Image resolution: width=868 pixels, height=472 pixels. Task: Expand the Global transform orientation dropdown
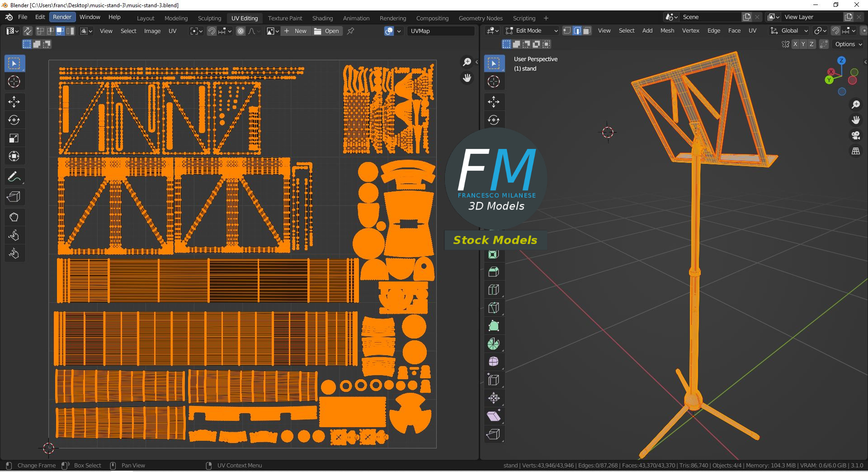(789, 31)
